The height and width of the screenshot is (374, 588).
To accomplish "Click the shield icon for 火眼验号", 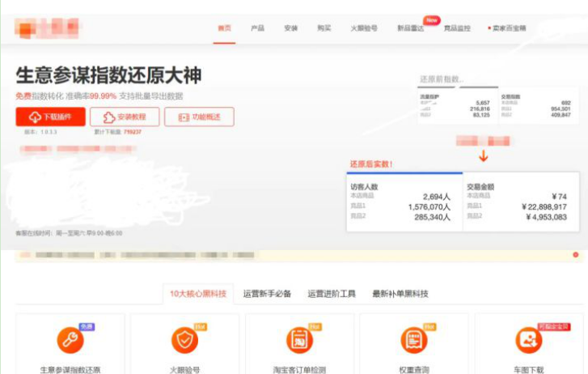I will click(184, 340).
